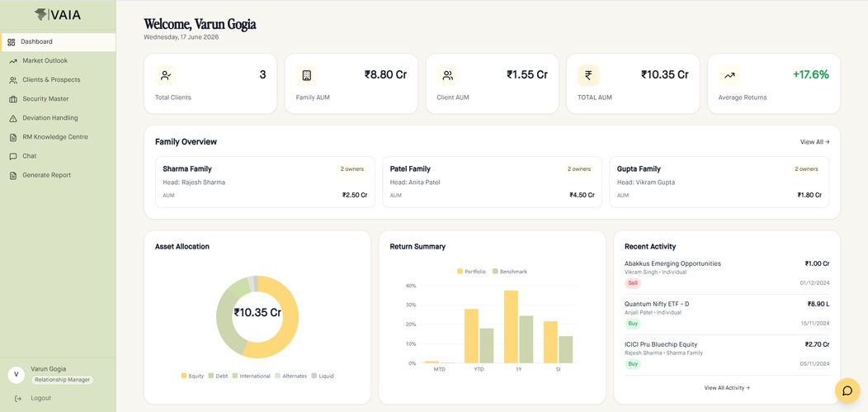Toggle the Alternates legend swatch
868x412 pixels.
[x=278, y=376]
